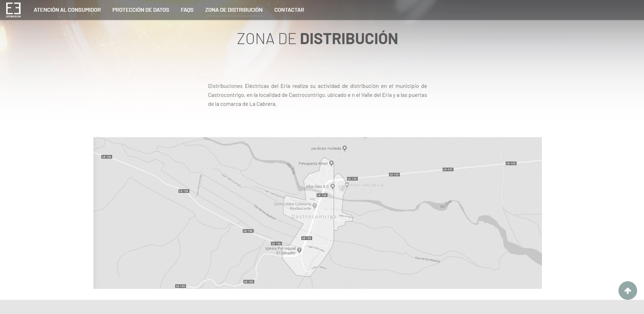Select Alba Diez S C map marker
This screenshot has height=314, width=644.
pyautogui.click(x=333, y=186)
